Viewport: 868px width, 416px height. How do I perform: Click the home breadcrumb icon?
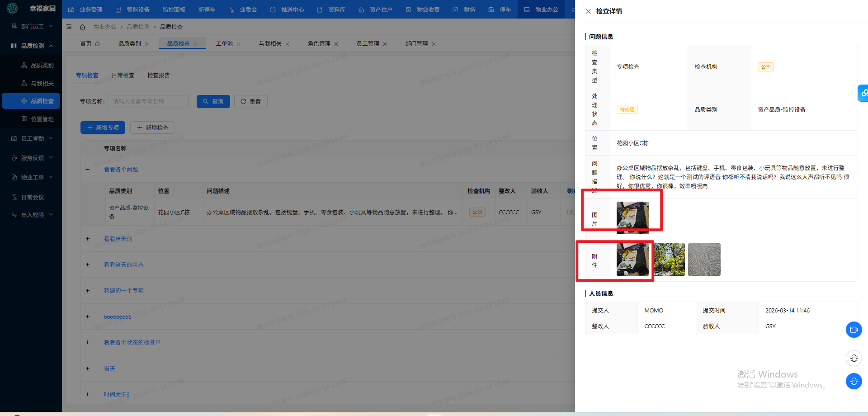tap(83, 27)
